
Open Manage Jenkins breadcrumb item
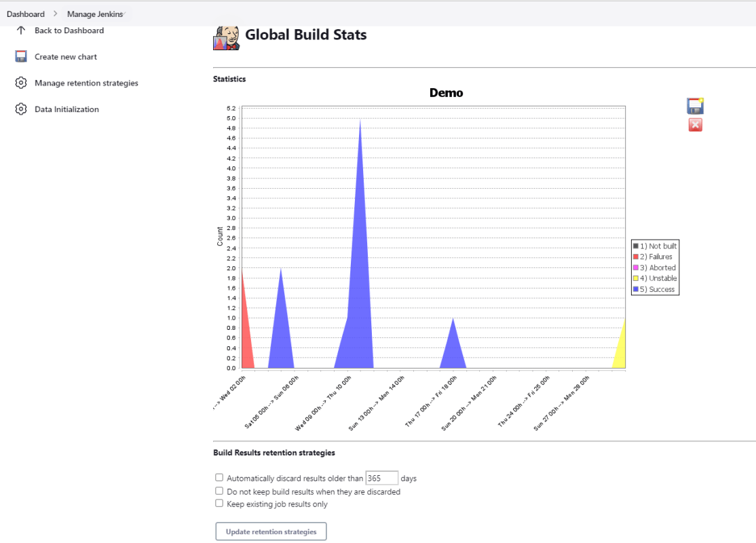point(94,14)
